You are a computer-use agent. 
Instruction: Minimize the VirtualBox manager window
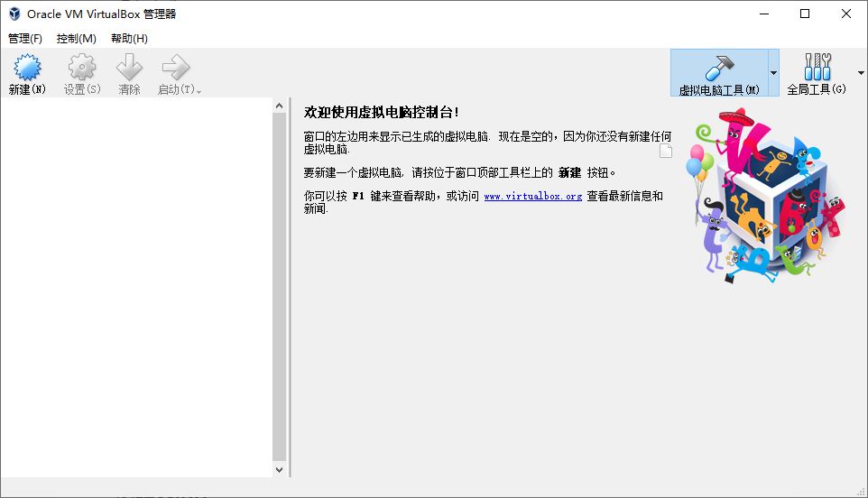point(764,14)
